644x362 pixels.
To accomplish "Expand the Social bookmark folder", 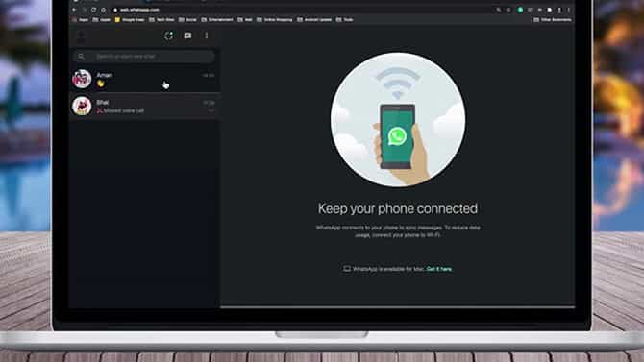I will tap(187, 20).
